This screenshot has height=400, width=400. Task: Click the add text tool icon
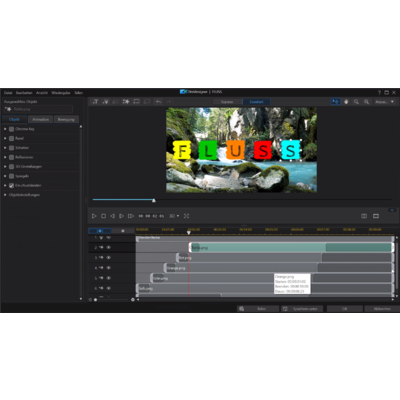pyautogui.click(x=95, y=102)
